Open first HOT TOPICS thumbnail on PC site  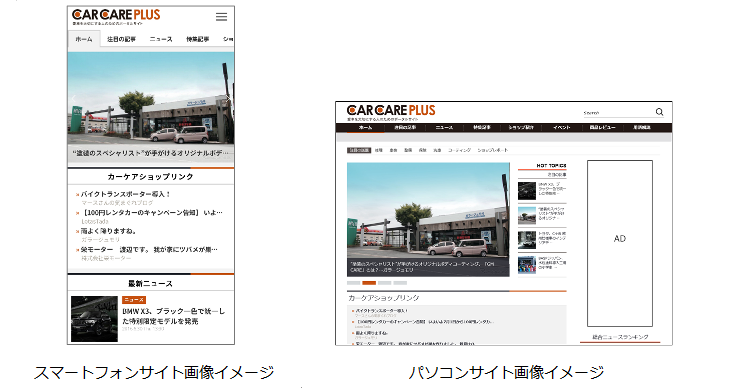[527, 191]
